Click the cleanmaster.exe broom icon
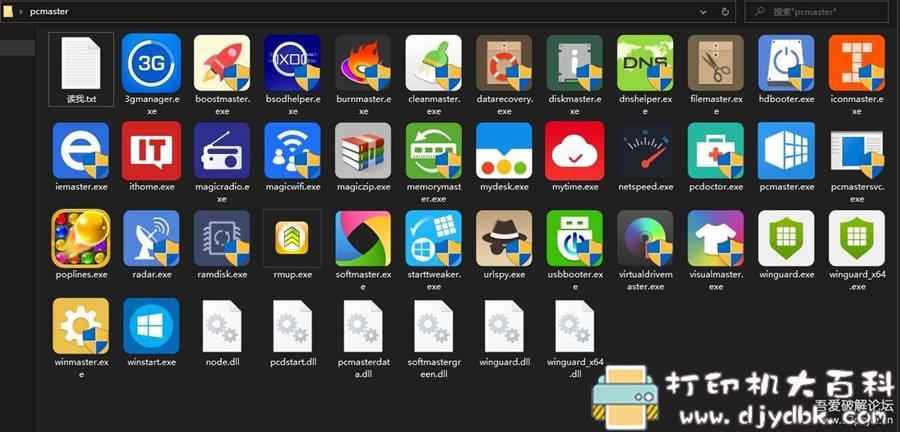Image resolution: width=900 pixels, height=432 pixels. click(x=433, y=63)
